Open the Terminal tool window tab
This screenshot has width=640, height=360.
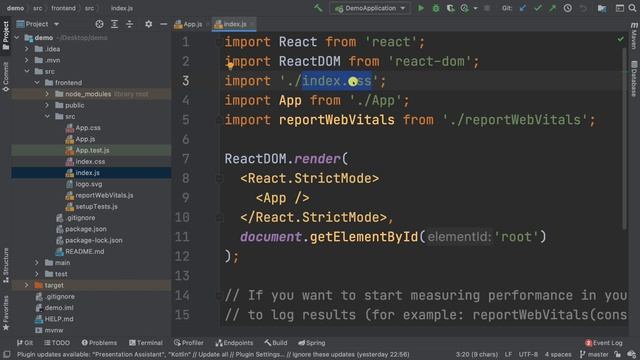coord(146,343)
